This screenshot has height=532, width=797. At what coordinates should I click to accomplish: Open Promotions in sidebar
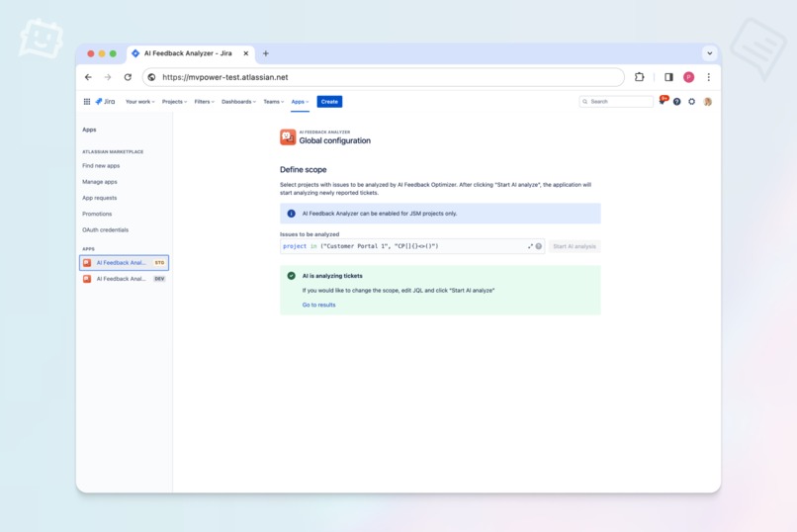(x=97, y=214)
